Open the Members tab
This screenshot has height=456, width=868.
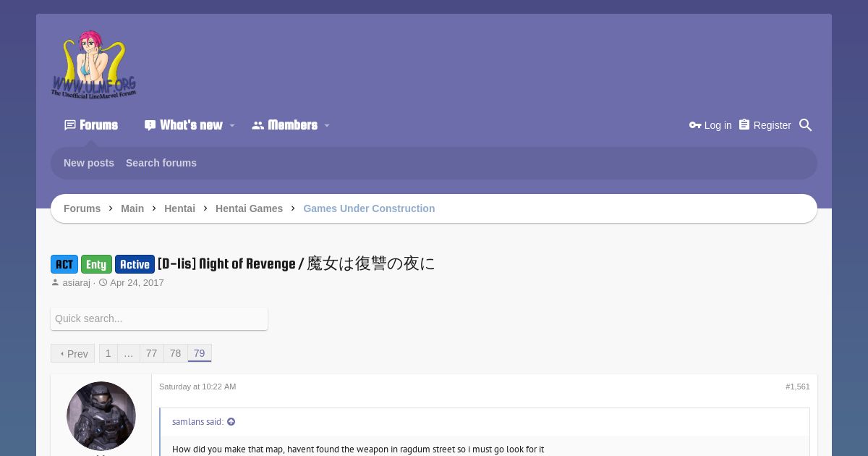point(284,125)
